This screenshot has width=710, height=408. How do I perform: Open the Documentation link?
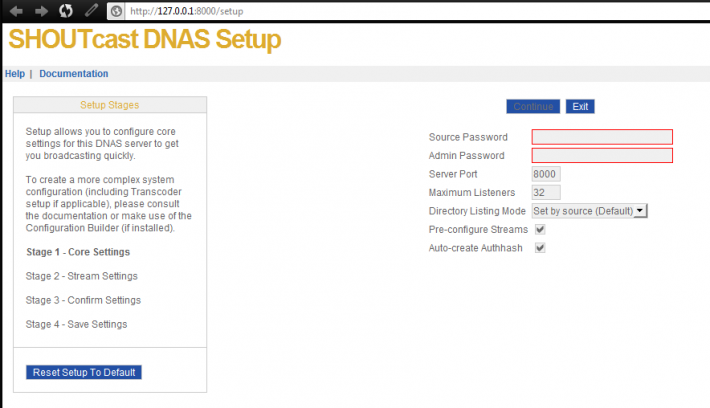73,74
